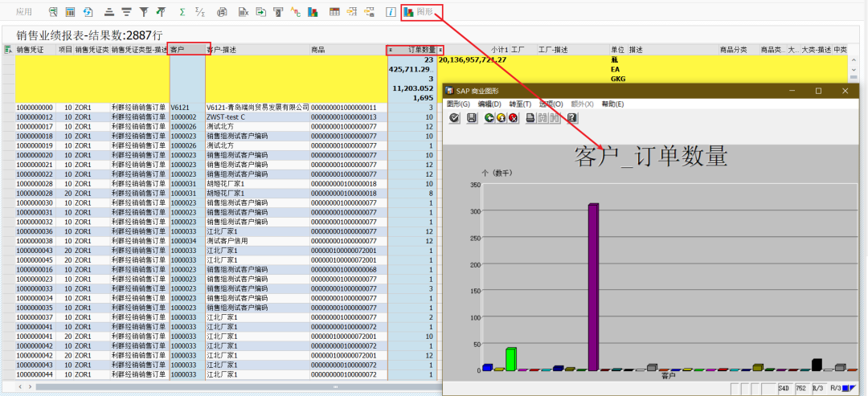Click the sort ascending icon in ALV toolbar
Viewport: 868px width, 396px height.
(x=109, y=11)
